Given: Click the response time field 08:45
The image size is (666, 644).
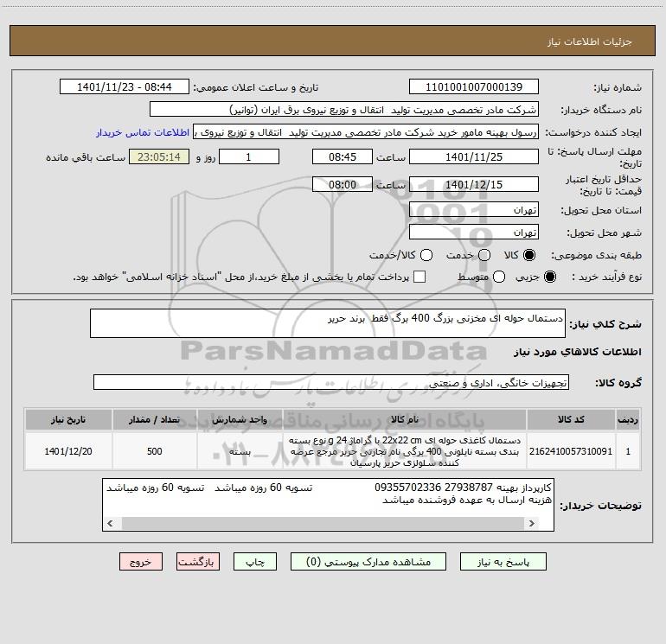Looking at the screenshot, I should click(343, 156).
